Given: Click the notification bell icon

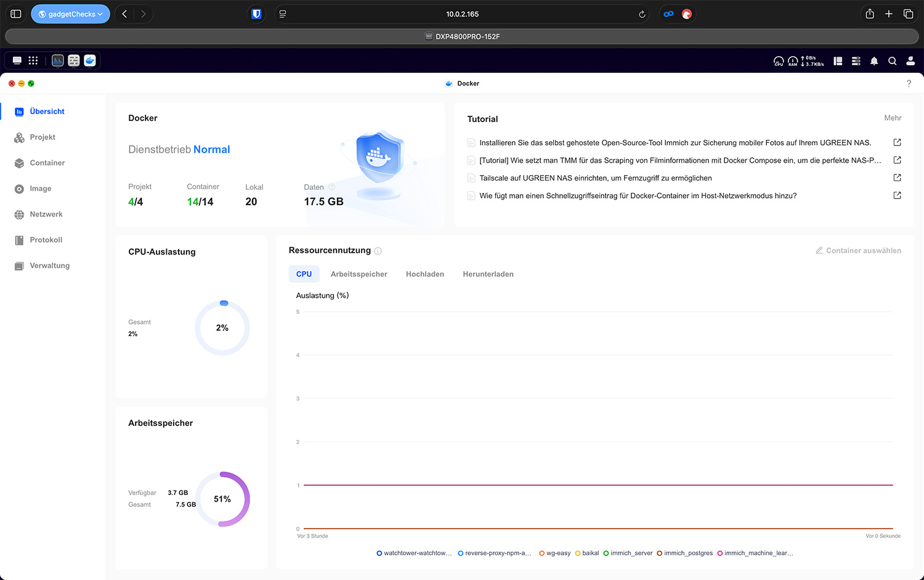Looking at the screenshot, I should point(874,61).
